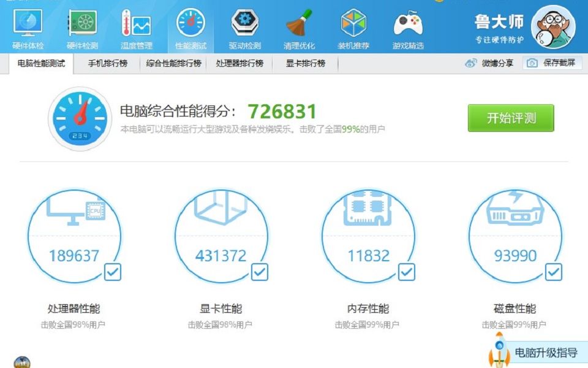Click the 鲁大师 mascot avatar

pyautogui.click(x=553, y=27)
